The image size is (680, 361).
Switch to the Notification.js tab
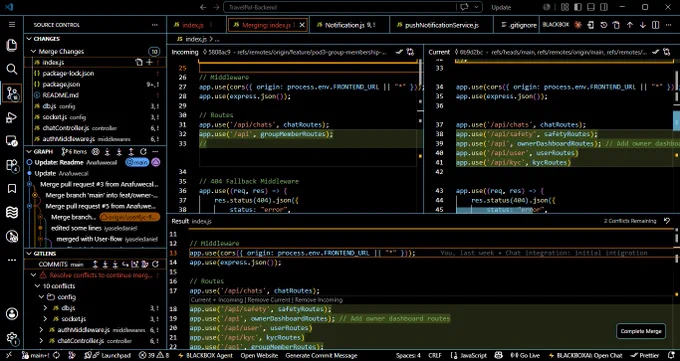click(x=350, y=25)
